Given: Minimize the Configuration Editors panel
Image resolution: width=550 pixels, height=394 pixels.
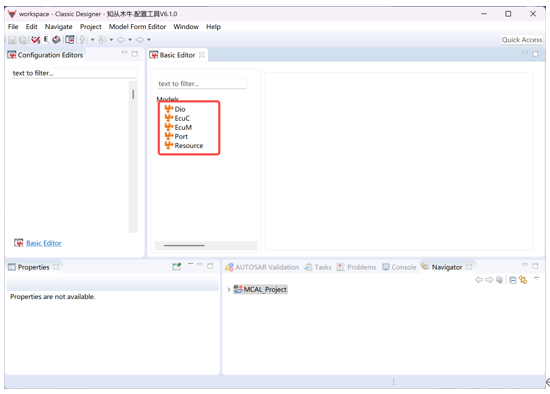Looking at the screenshot, I should 125,53.
